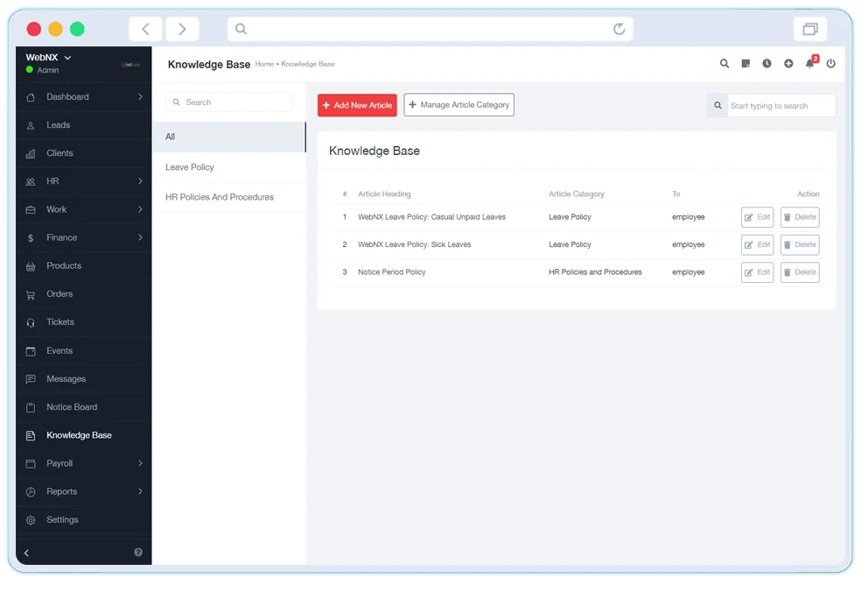Click the Clients chart icon
Screen dimensions: 868x592
[31, 153]
